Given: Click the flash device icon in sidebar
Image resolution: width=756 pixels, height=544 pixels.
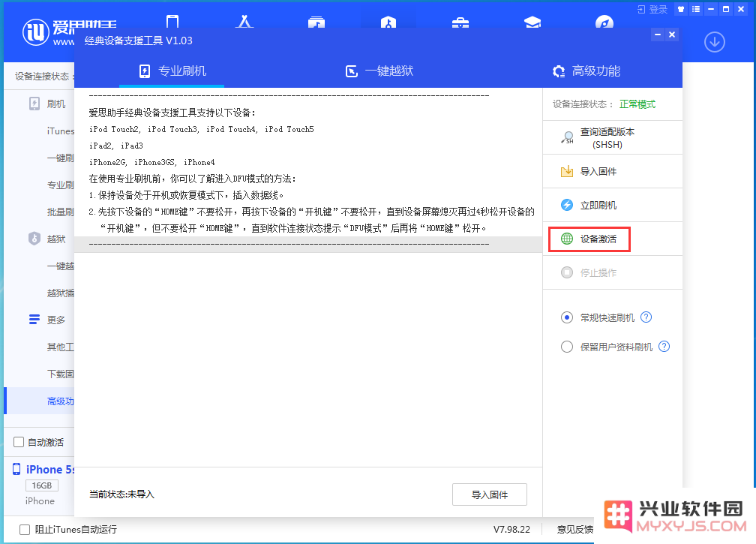Looking at the screenshot, I should (34, 104).
